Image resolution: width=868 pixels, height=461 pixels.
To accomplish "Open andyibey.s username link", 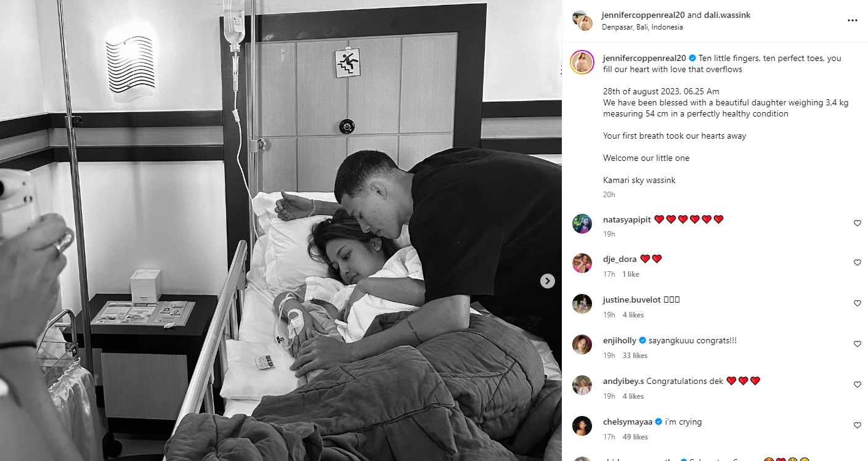I will click(x=623, y=381).
